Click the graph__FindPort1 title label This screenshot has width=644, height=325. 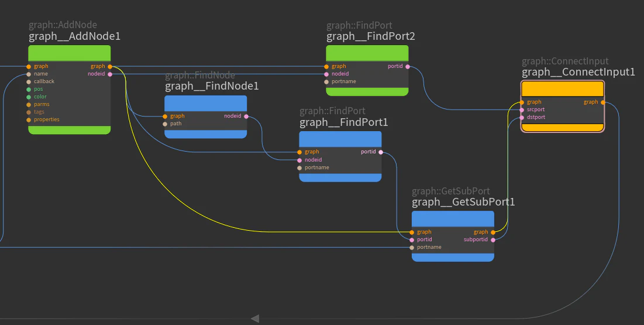(x=344, y=122)
